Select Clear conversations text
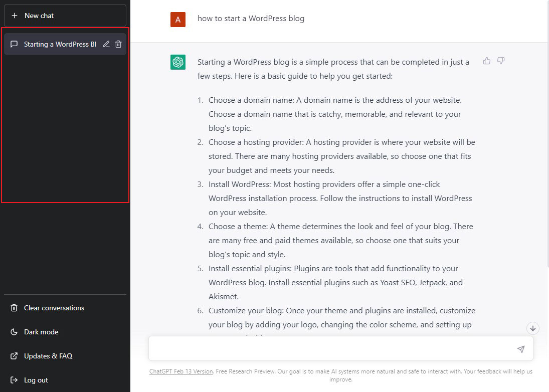 coord(54,308)
